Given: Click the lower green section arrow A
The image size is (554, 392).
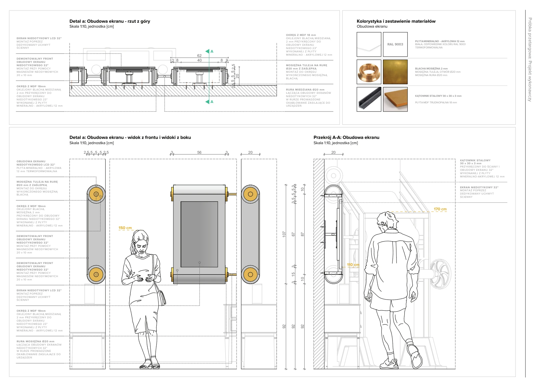Looking at the screenshot, I should click(208, 102).
